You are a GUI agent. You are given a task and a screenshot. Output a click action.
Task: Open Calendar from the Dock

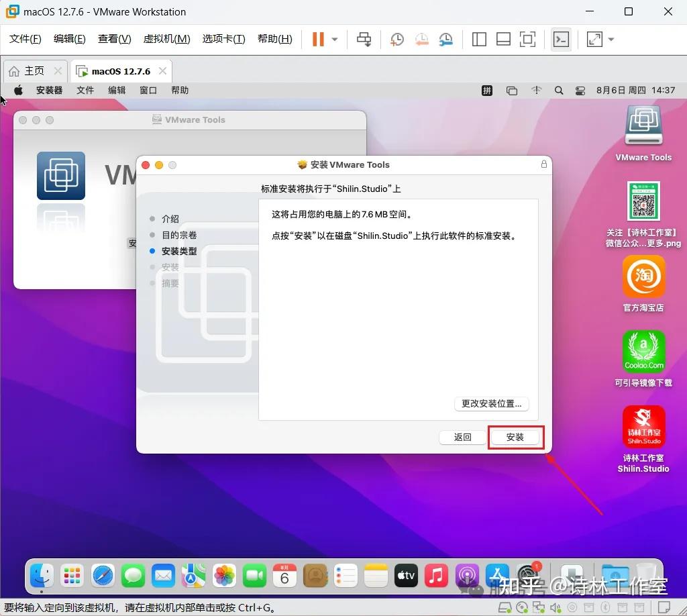click(x=284, y=575)
